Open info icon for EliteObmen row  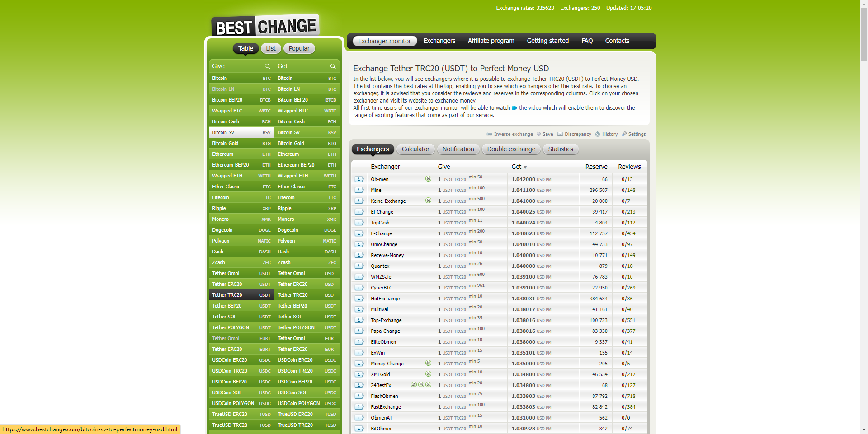click(x=359, y=342)
